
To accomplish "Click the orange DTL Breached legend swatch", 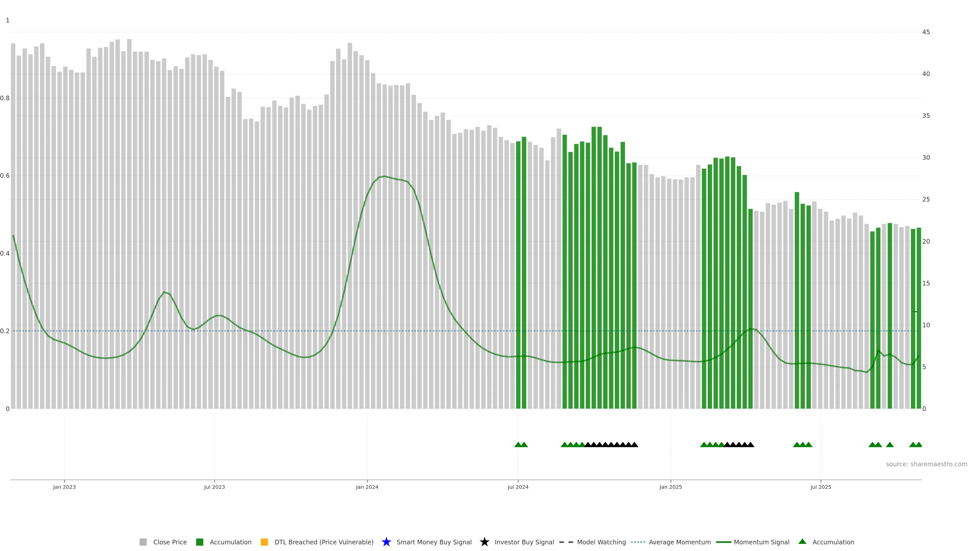I will [x=264, y=542].
